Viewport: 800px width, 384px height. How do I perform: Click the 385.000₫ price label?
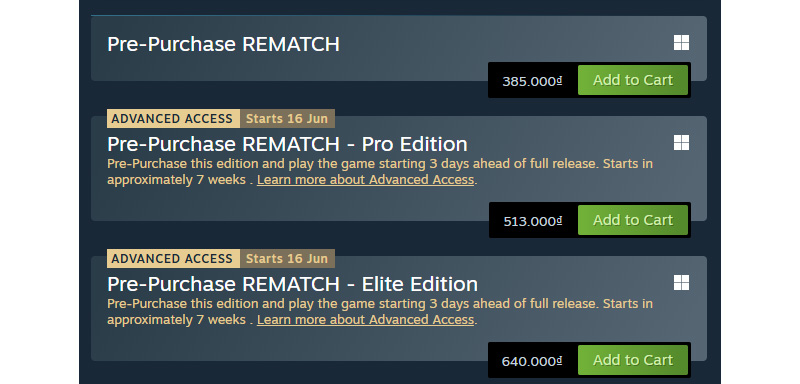(532, 81)
